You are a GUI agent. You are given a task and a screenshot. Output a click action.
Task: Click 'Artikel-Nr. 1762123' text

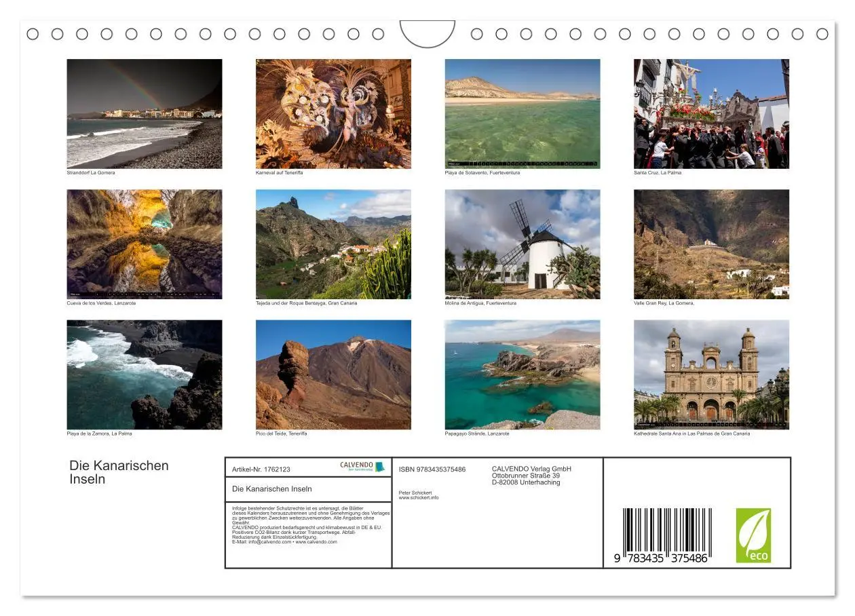261,469
